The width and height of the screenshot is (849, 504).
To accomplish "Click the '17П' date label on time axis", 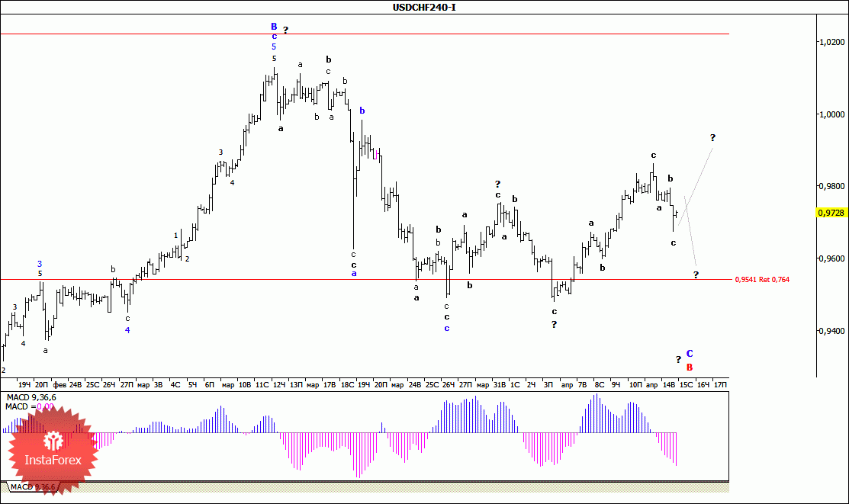I will [x=720, y=385].
